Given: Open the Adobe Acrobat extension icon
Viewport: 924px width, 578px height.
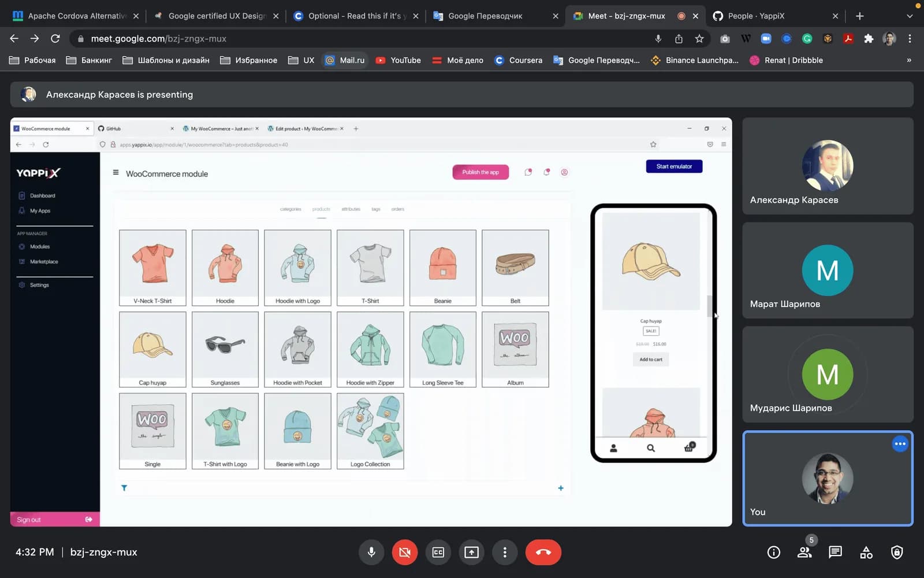Looking at the screenshot, I should (848, 39).
